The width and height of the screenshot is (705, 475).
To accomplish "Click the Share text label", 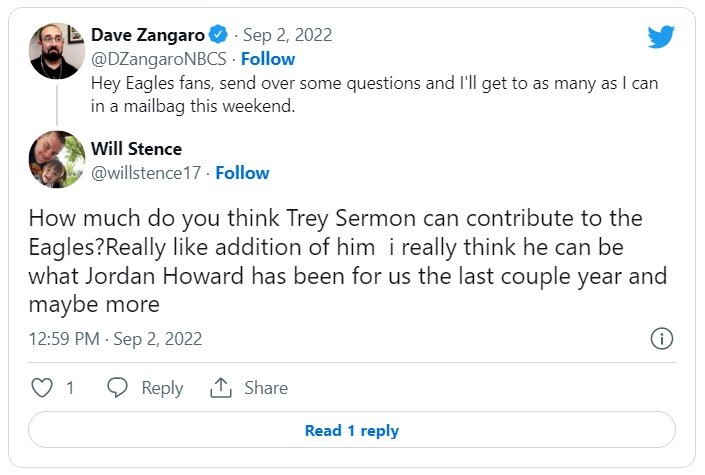I will (x=266, y=388).
